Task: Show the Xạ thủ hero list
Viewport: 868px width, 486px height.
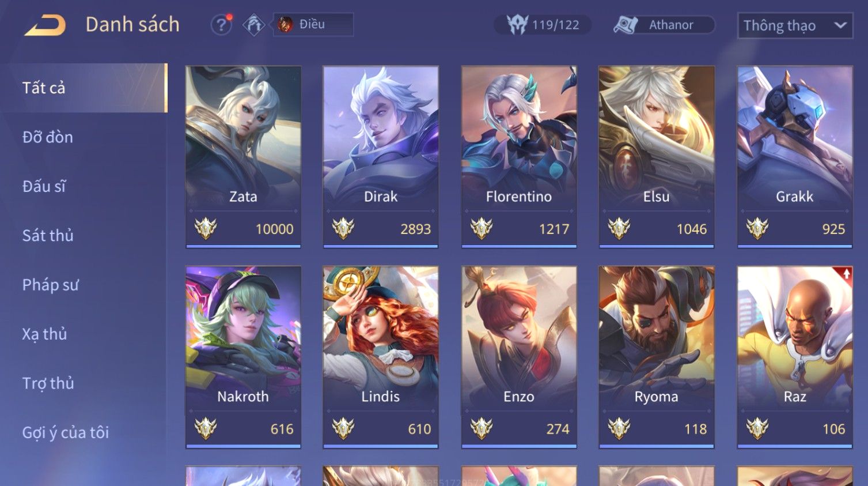Action: pyautogui.click(x=44, y=334)
